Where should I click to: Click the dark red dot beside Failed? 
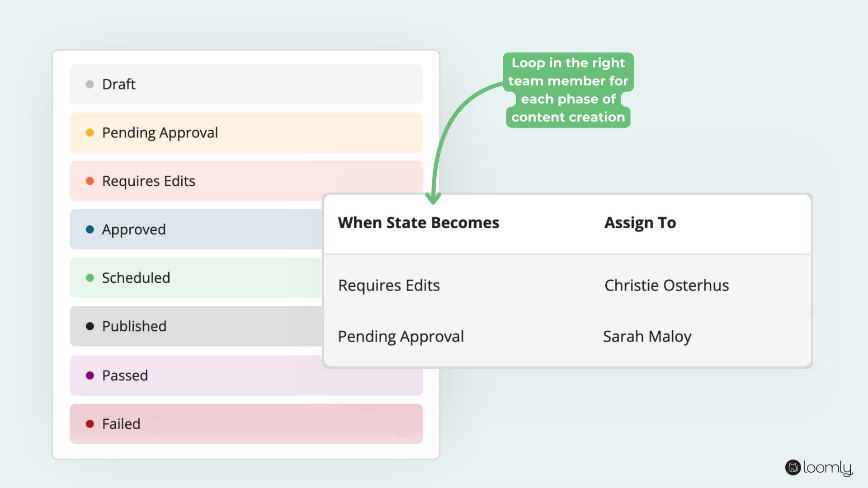89,423
